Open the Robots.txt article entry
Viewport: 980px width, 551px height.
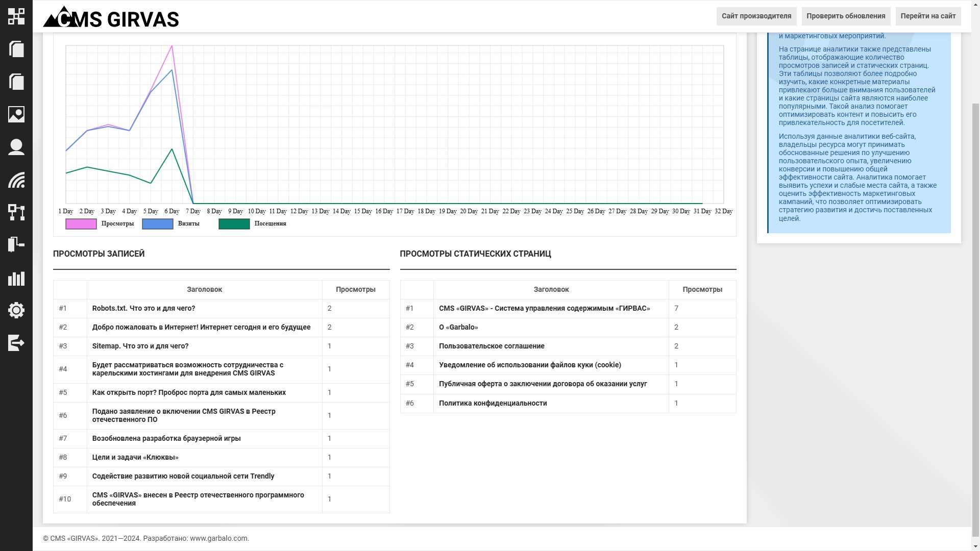[143, 309]
